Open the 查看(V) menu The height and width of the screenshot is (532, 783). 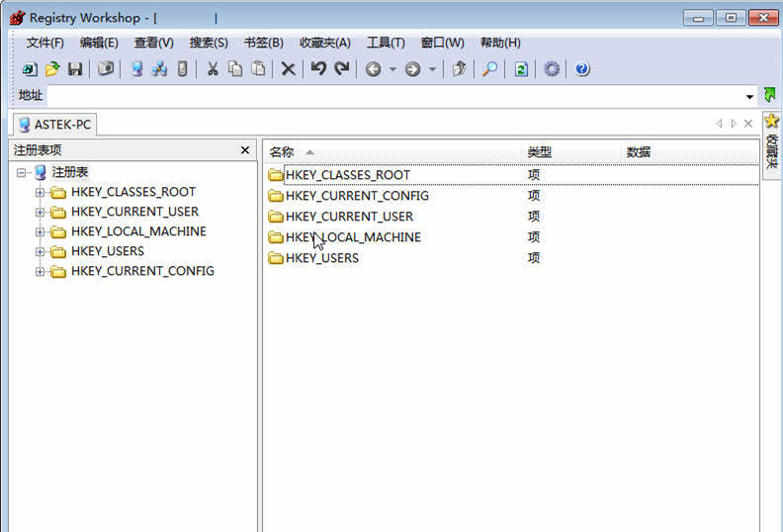pyautogui.click(x=154, y=43)
